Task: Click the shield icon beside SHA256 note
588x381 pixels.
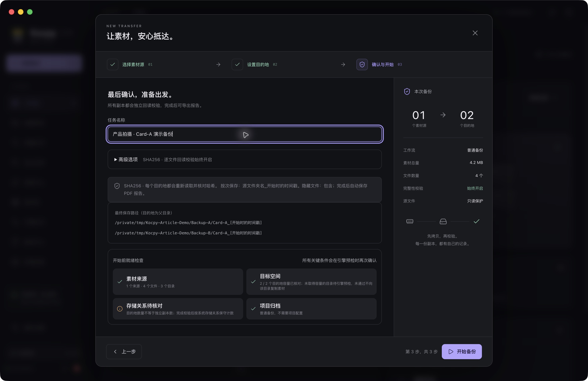Action: click(x=117, y=186)
